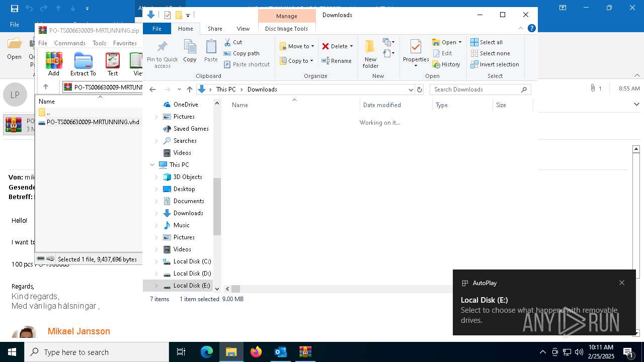Click the Copy button in the Clipboard group
644x362 pixels.
(x=190, y=51)
